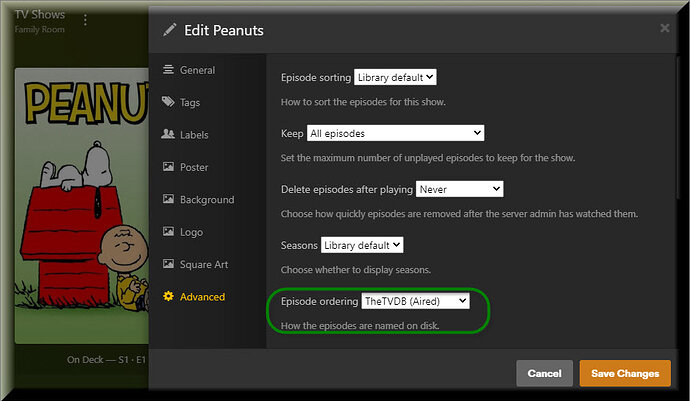
Task: Click the Episode sorting label
Action: pos(316,77)
